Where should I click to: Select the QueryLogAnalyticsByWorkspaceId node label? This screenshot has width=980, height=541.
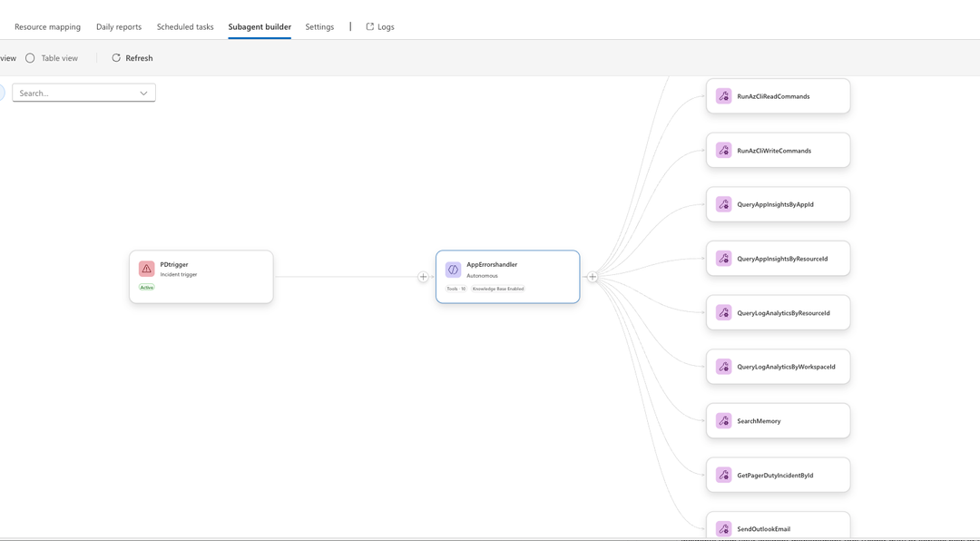[x=786, y=367]
